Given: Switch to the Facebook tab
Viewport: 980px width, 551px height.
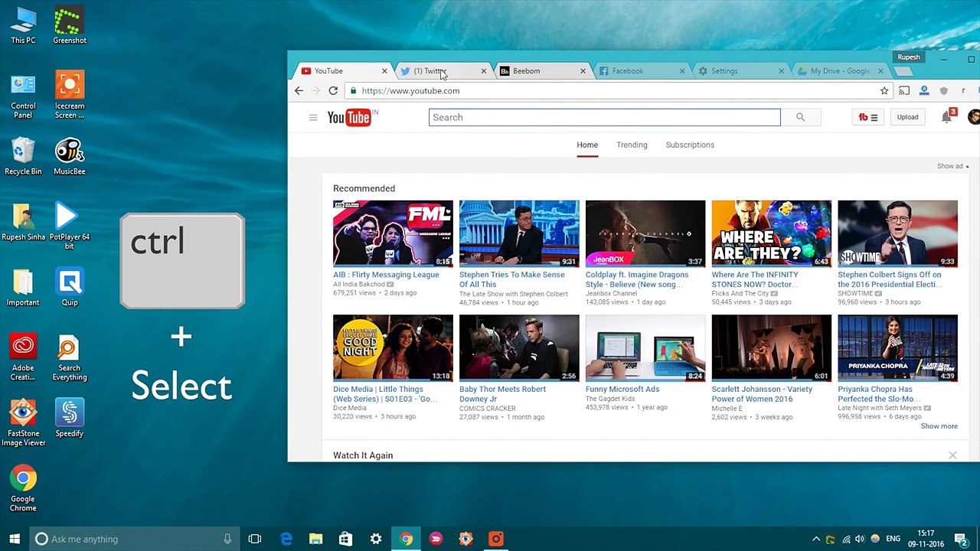Looking at the screenshot, I should 641,71.
